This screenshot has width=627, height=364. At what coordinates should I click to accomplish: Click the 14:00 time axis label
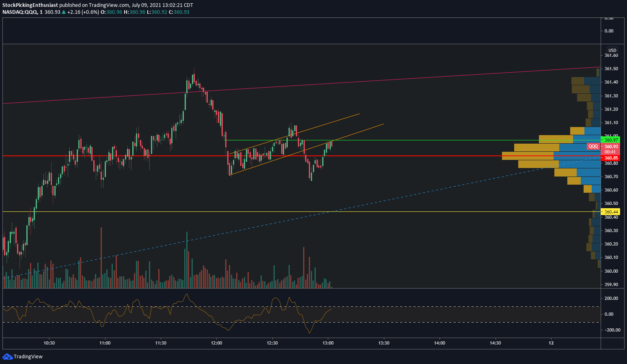tap(440, 343)
